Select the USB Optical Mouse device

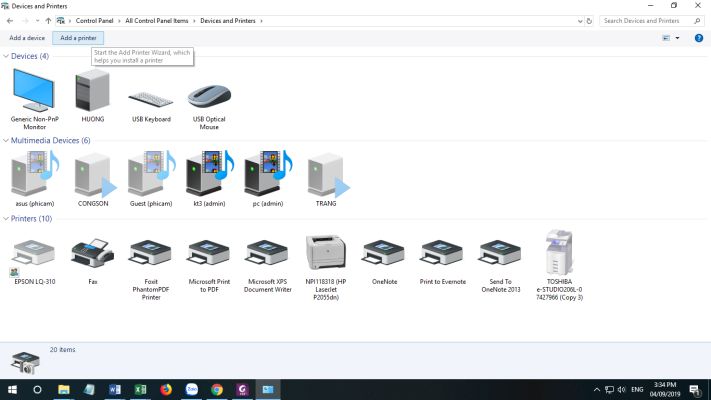tap(208, 96)
